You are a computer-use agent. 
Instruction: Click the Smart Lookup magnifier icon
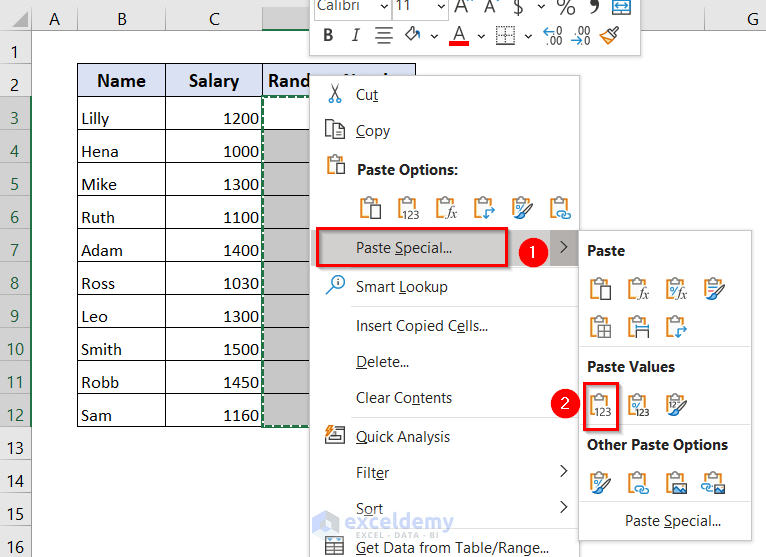point(335,285)
